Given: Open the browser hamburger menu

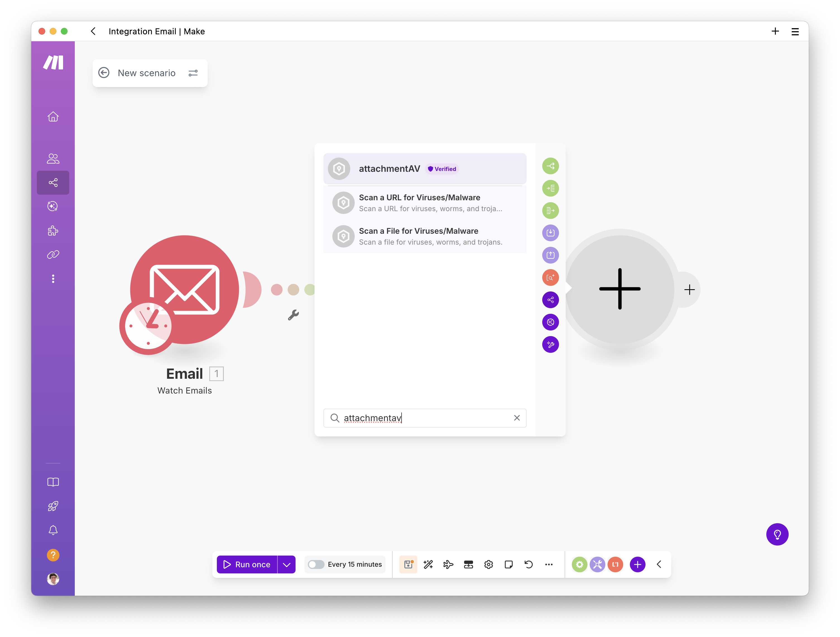Looking at the screenshot, I should click(795, 32).
